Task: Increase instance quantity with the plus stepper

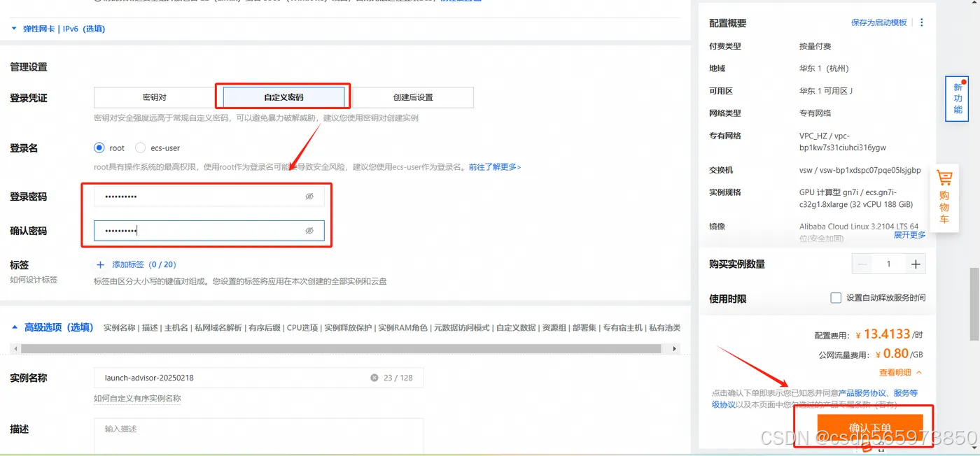Action: pos(915,263)
